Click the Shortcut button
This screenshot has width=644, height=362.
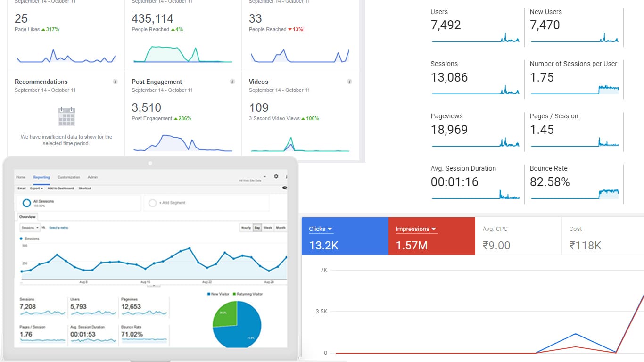click(85, 189)
